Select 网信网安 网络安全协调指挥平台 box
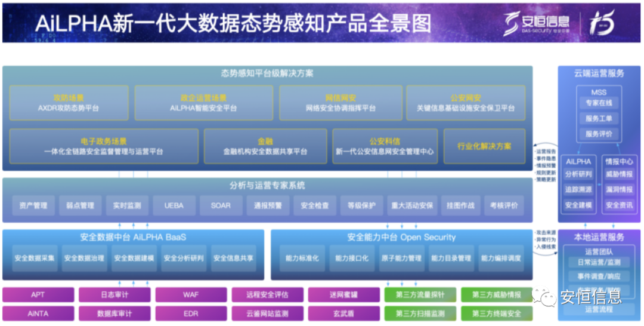This screenshot has width=644, height=326. 341,103
